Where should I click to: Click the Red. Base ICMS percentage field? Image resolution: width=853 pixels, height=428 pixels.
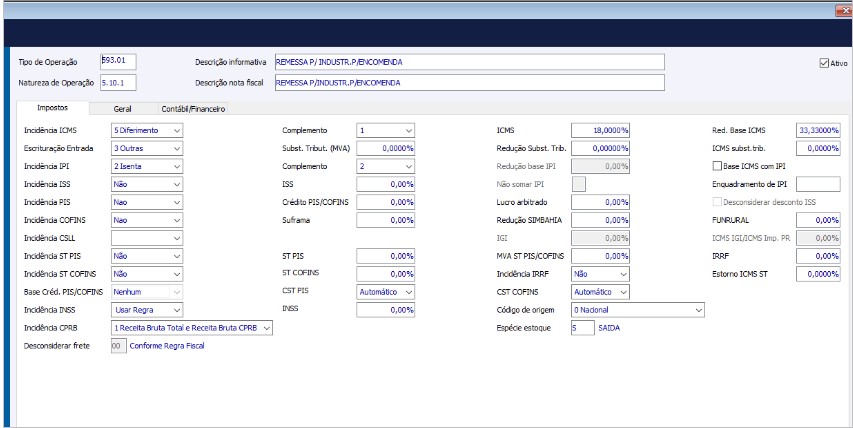(818, 130)
